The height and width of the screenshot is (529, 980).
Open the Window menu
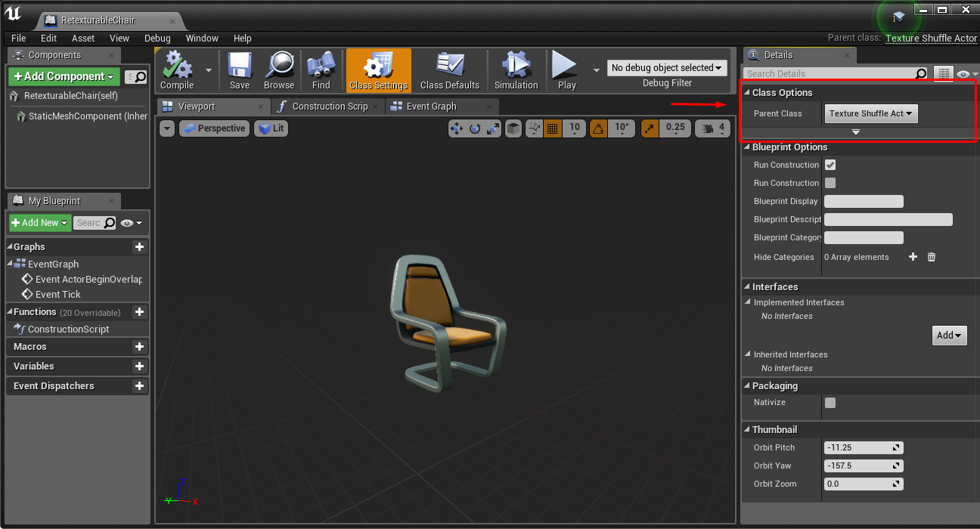(202, 38)
